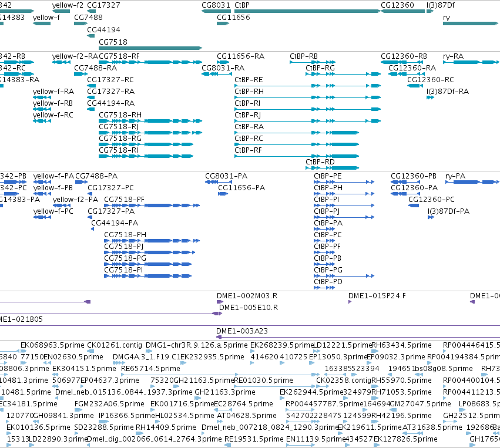Image resolution: width=500 pixels, height=448 pixels.
Task: Click transcript CtBP-RB
Action: click(x=313, y=62)
